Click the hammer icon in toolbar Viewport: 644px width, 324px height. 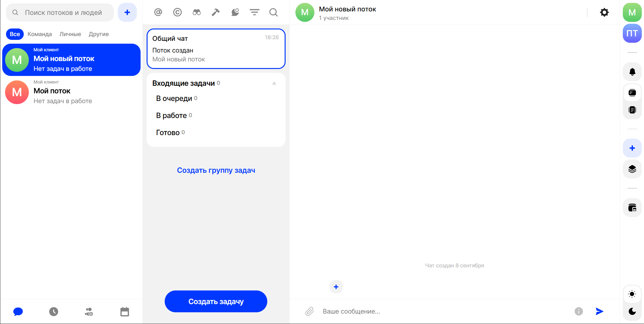point(216,12)
